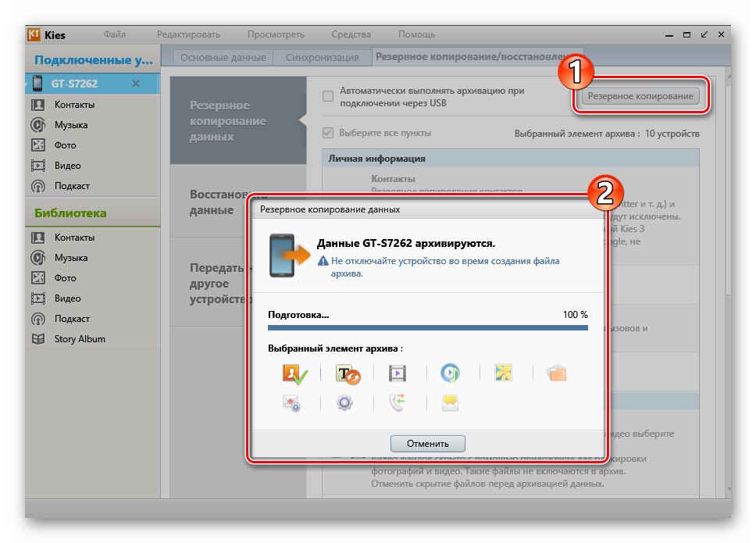Click the phone icon next to GT-S7262 in sidebar
Viewport: 756px width, 543px height.
(x=37, y=84)
